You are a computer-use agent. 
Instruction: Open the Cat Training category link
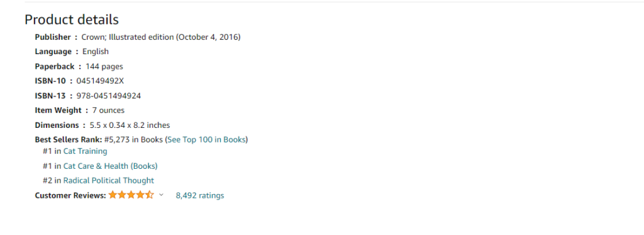click(x=85, y=151)
